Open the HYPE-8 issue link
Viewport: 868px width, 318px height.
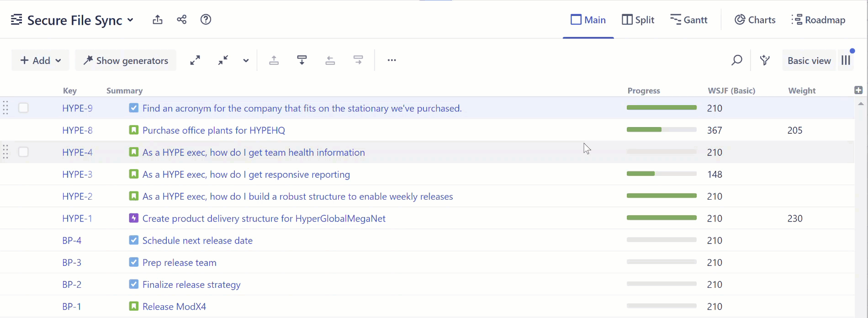77,130
